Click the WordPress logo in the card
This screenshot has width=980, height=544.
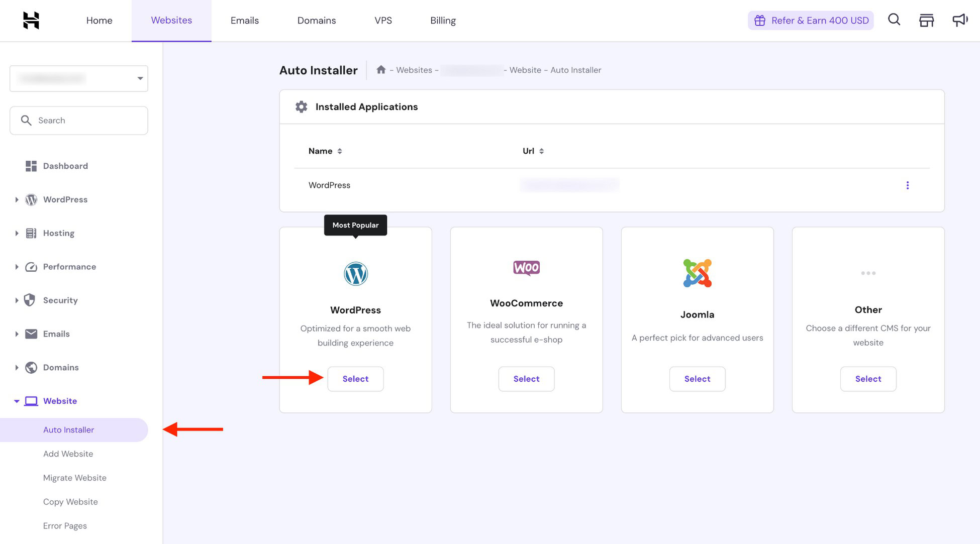[356, 274]
